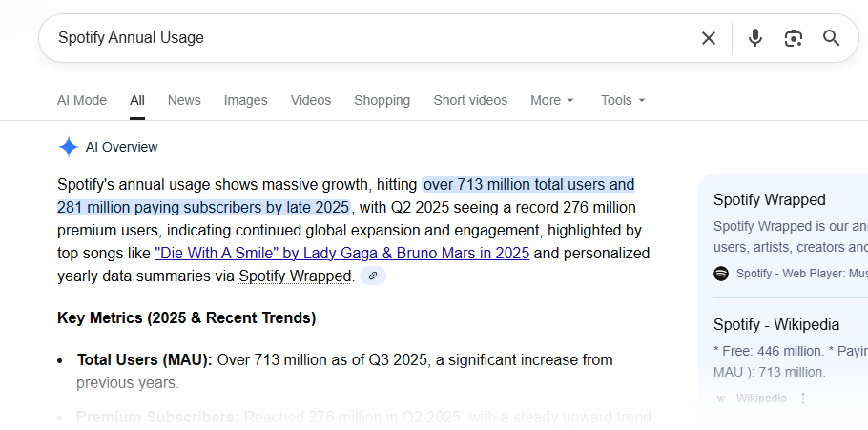Click the Wikipedia favicon in the sidebar card
The width and height of the screenshot is (868, 430).
[721, 398]
